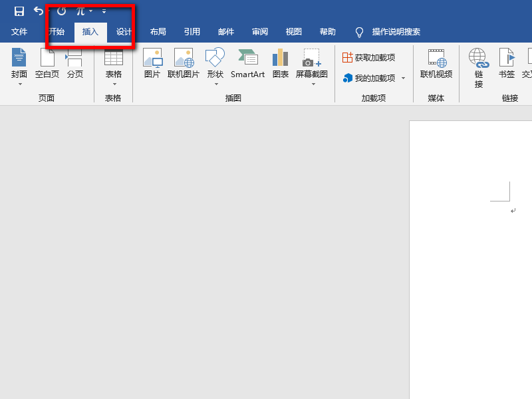Expand the 形状 dropdown arrow

[216, 84]
